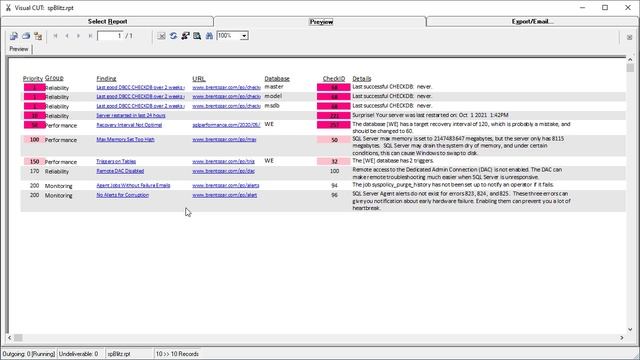The width and height of the screenshot is (640, 360).
Task: Open sqlperformance.com URL link
Action: tap(226, 125)
